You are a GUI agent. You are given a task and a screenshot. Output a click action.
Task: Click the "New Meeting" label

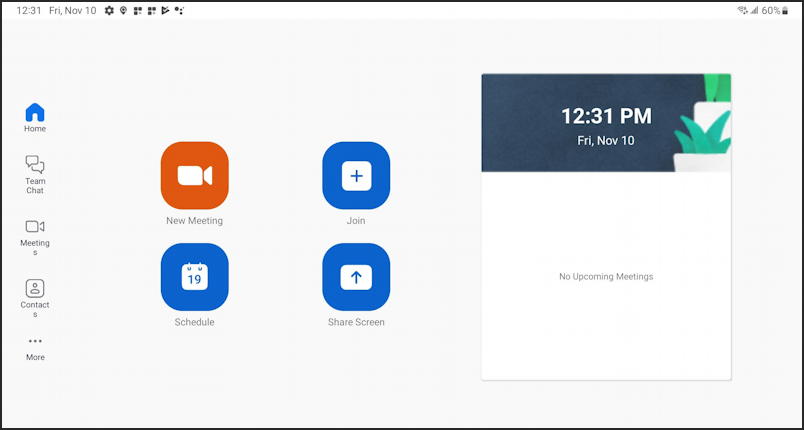tap(194, 221)
